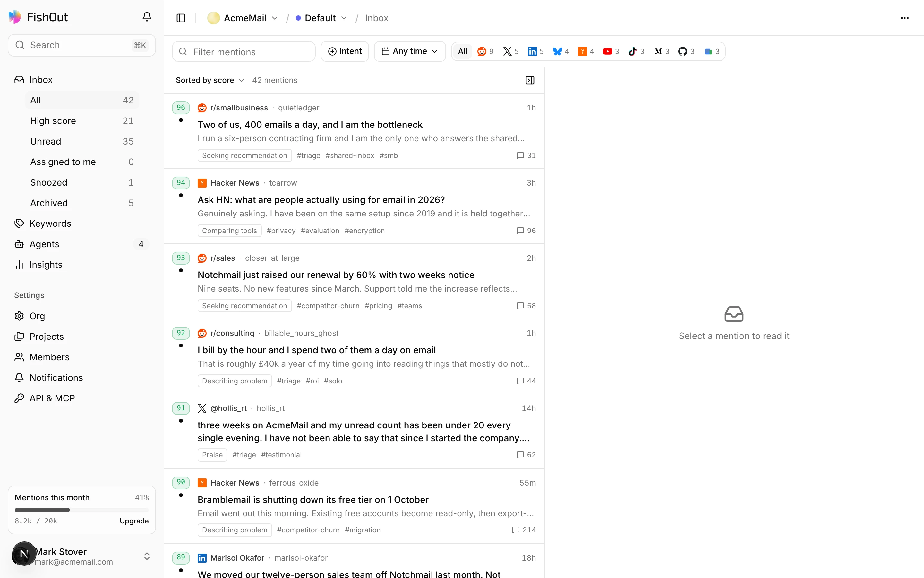Image resolution: width=924 pixels, height=578 pixels.
Task: Select the All source filter tab
Action: 462,51
